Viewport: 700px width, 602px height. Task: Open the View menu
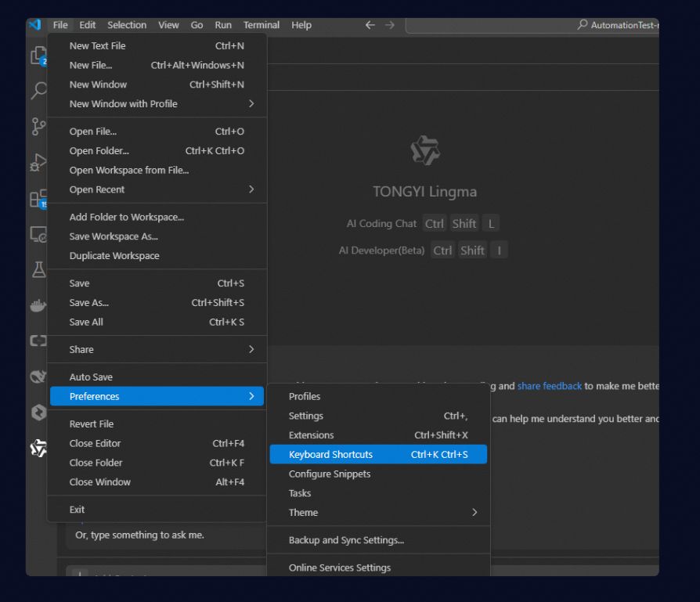click(168, 25)
